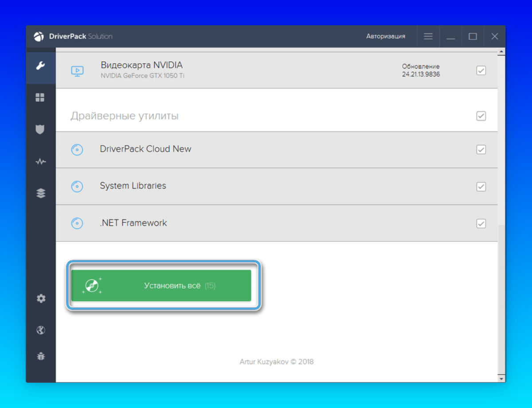Click the DriverPack Solution logo
Screen dimensions: 532x408
tap(73, 36)
